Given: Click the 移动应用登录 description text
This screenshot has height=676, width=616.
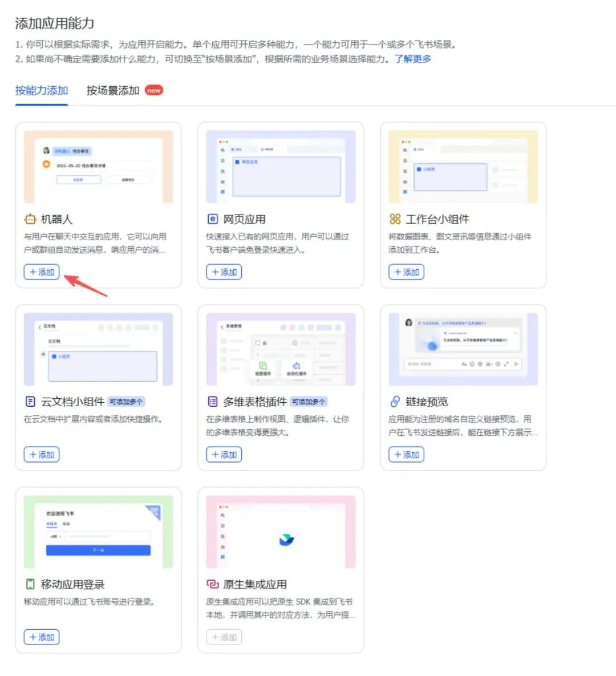Looking at the screenshot, I should 89,602.
